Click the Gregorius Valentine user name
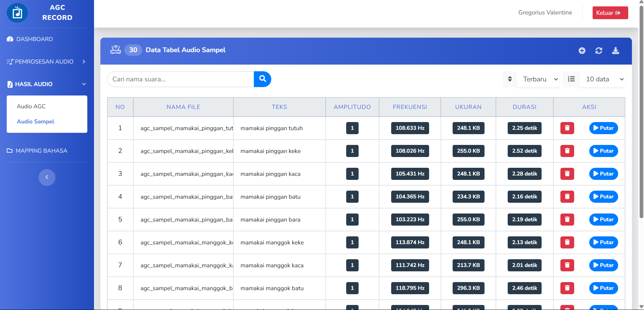 tap(545, 12)
